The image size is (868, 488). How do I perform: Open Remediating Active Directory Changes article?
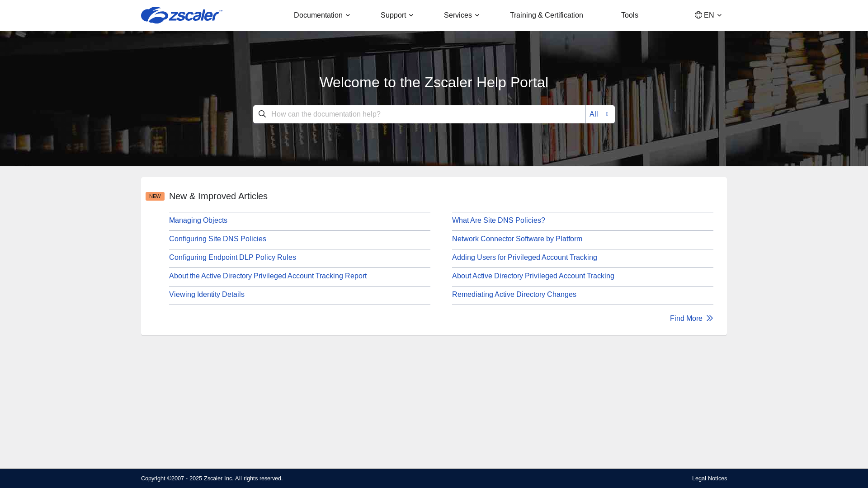514,295
